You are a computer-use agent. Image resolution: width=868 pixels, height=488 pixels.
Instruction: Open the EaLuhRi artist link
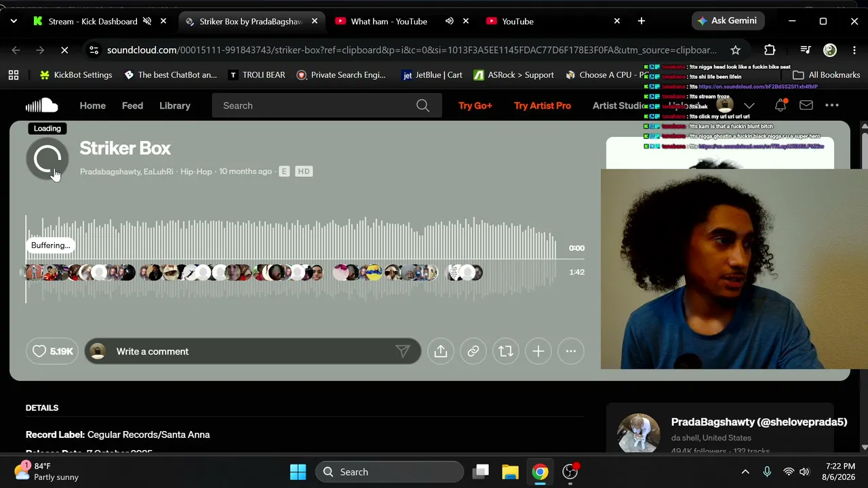159,171
